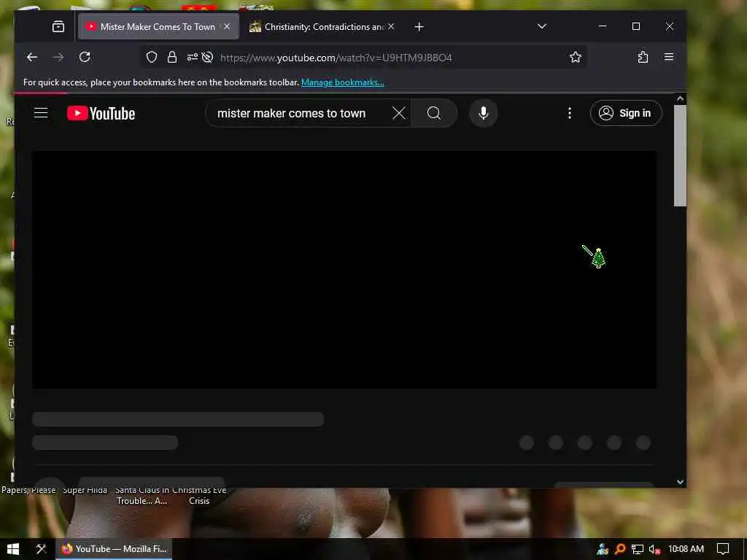Clear the YouTube search query
This screenshot has width=747, height=560.
399,113
